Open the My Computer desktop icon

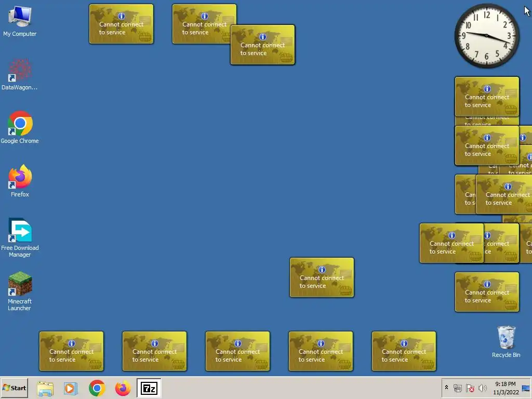pyautogui.click(x=20, y=21)
